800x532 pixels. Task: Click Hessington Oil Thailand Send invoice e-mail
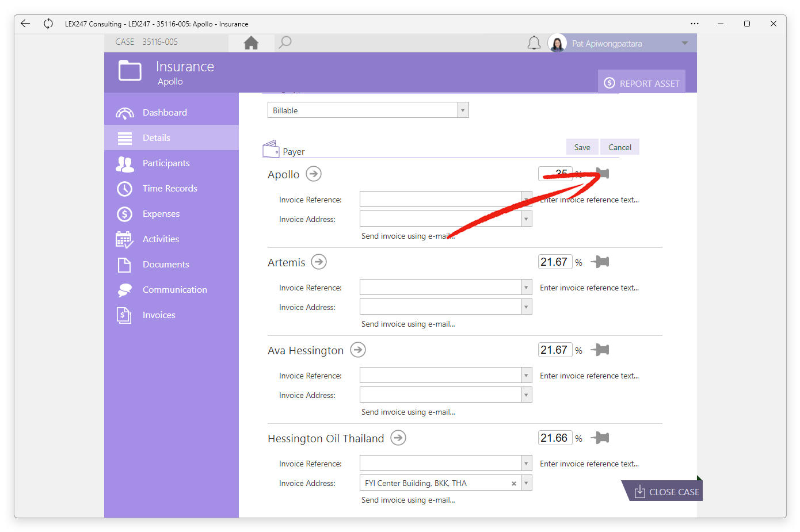(408, 500)
